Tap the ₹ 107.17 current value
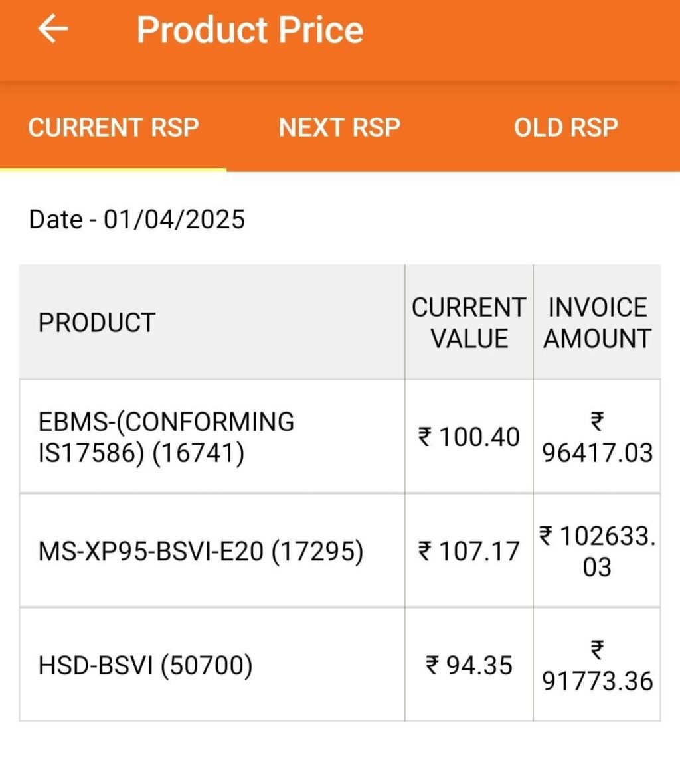Viewport: 680px width, 784px height. [469, 552]
